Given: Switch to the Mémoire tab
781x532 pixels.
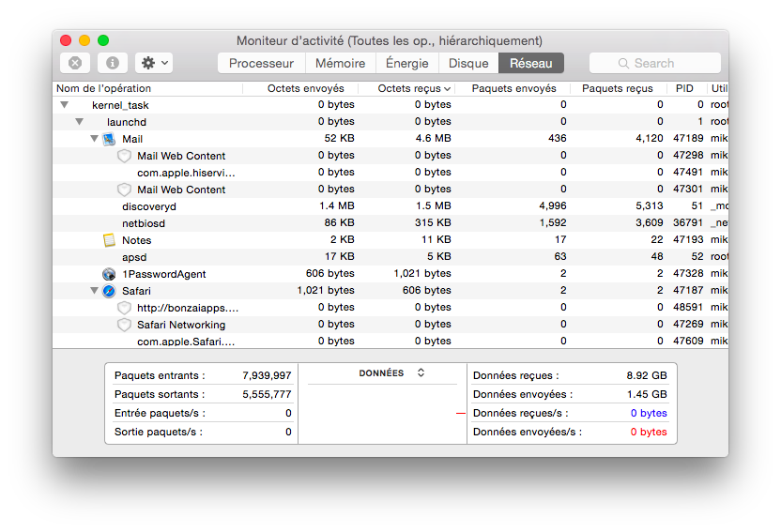Looking at the screenshot, I should pos(340,63).
